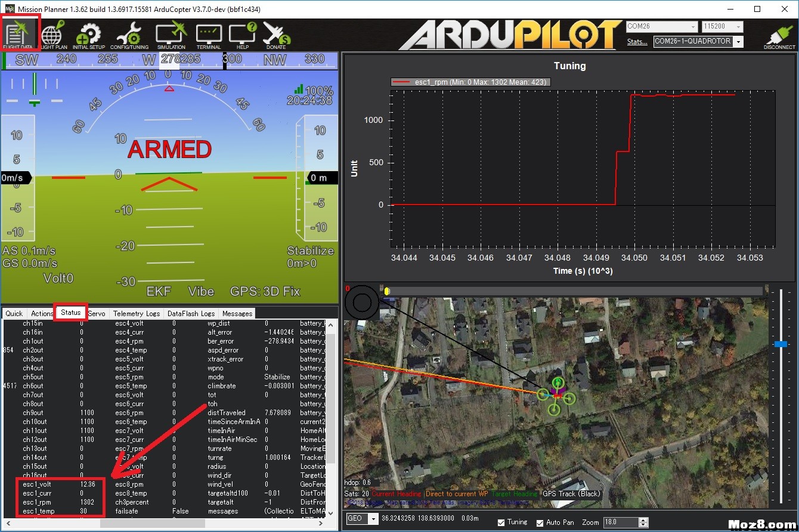Click the failsafe status entry
The width and height of the screenshot is (799, 532).
(126, 511)
